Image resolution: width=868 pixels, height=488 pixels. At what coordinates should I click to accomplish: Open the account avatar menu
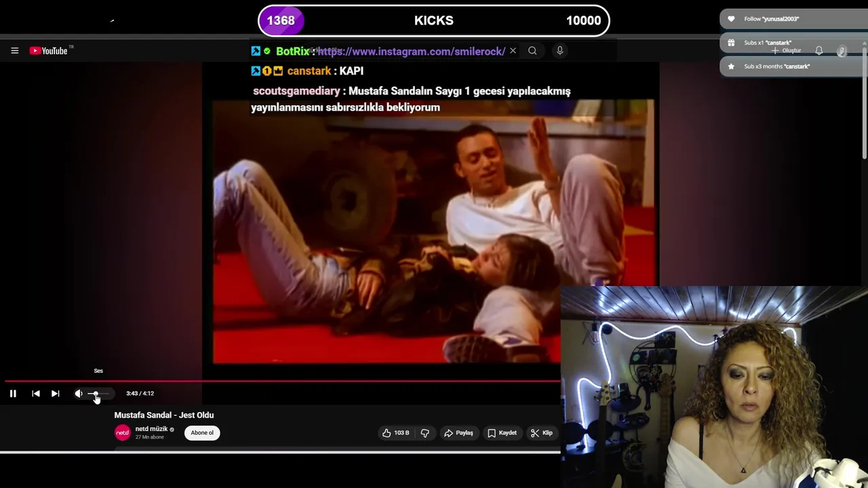tap(842, 51)
